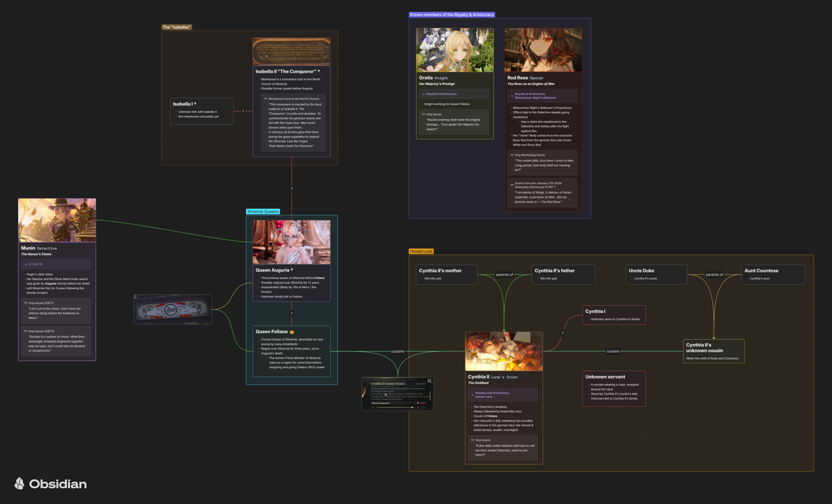This screenshot has width=832, height=504.
Task: Click the dagger symbol after Isabella II "The Conqueror"
Action: coord(319,71)
